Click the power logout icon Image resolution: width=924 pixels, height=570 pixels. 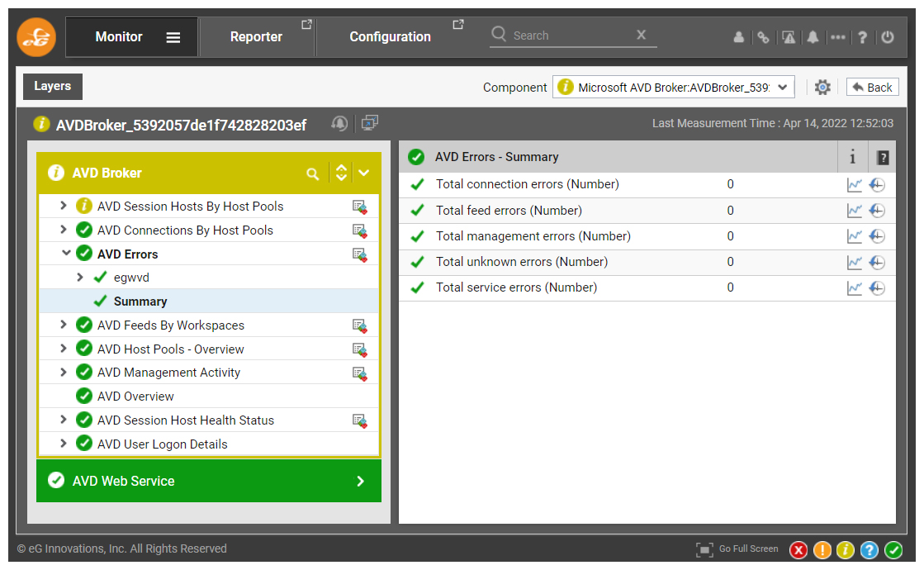tap(888, 37)
